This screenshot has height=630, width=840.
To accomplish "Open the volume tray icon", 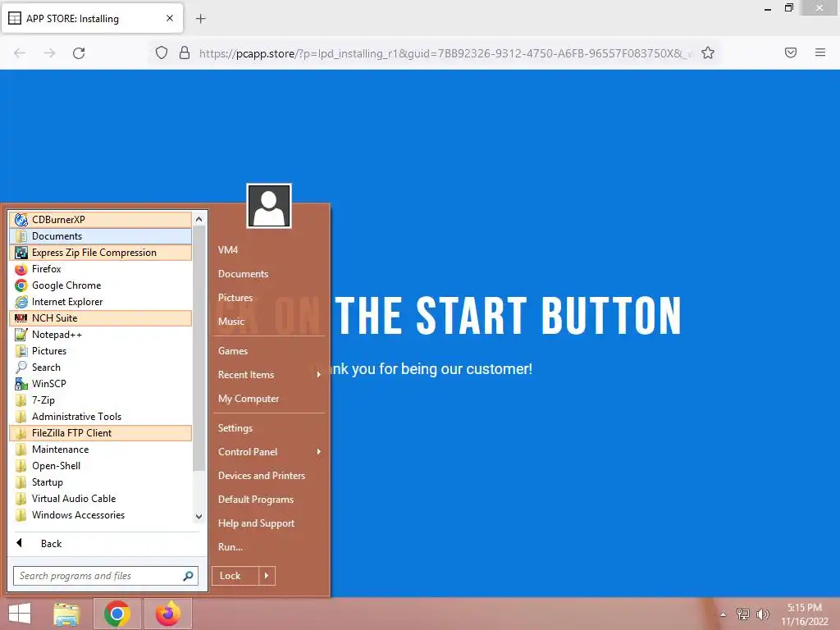I will (763, 614).
